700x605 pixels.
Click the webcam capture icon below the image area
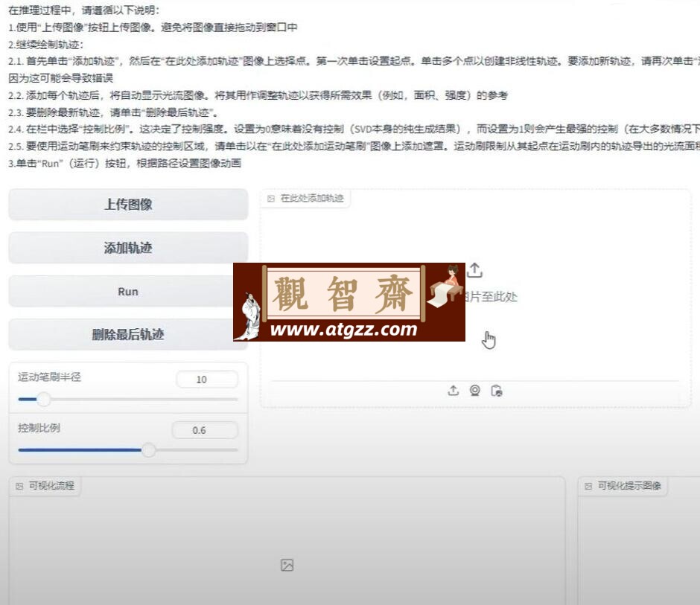(475, 391)
